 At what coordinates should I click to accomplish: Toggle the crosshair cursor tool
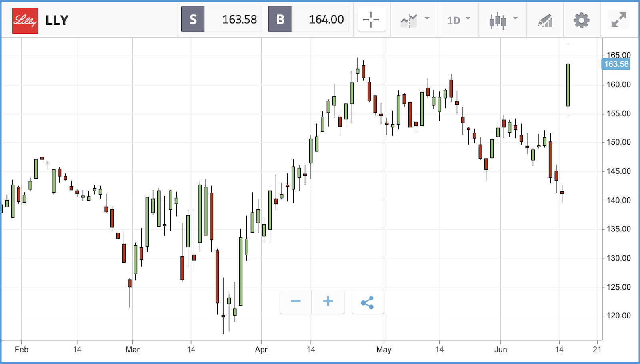[x=371, y=20]
